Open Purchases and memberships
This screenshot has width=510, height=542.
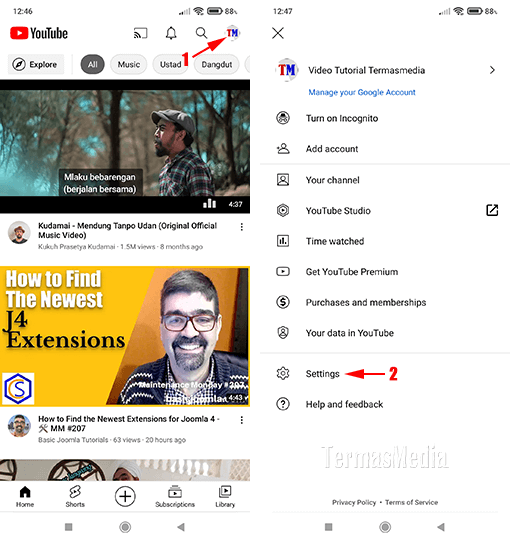[366, 302]
